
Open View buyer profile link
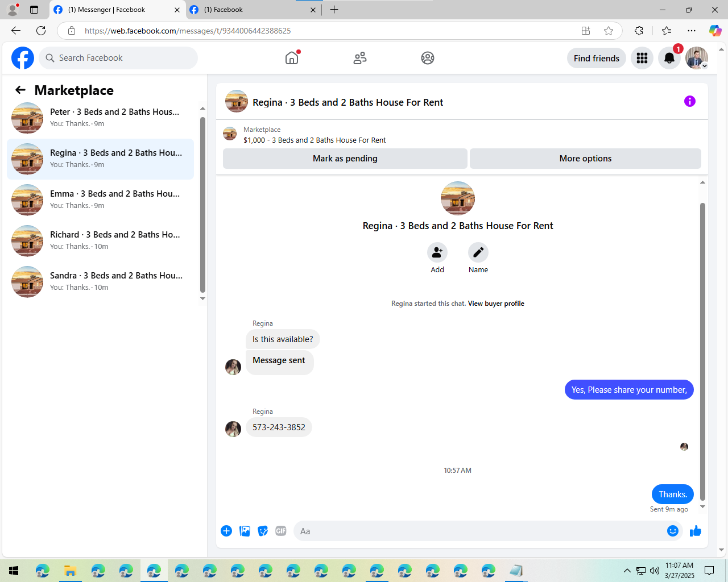coord(496,304)
